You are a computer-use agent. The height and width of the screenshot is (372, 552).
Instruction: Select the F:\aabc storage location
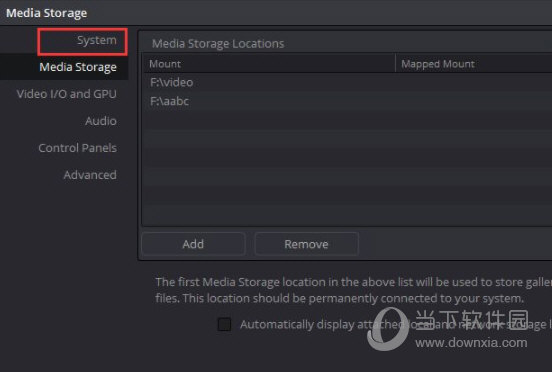(x=347, y=101)
